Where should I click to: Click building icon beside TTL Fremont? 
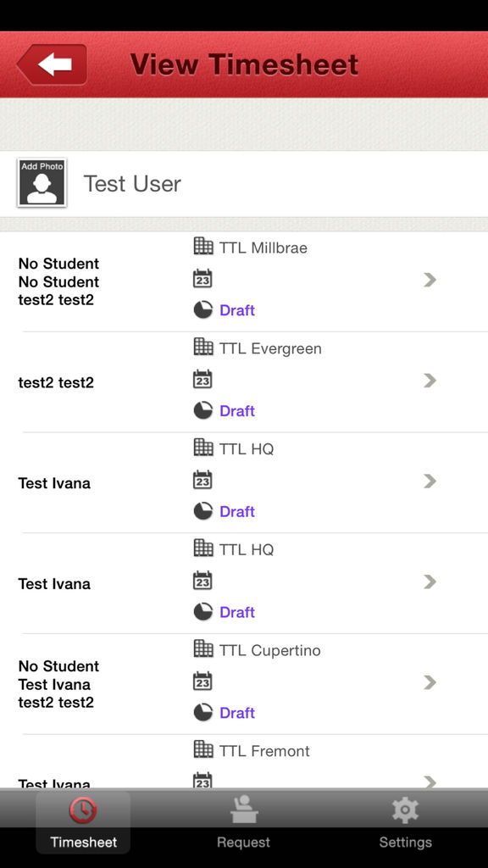[203, 749]
